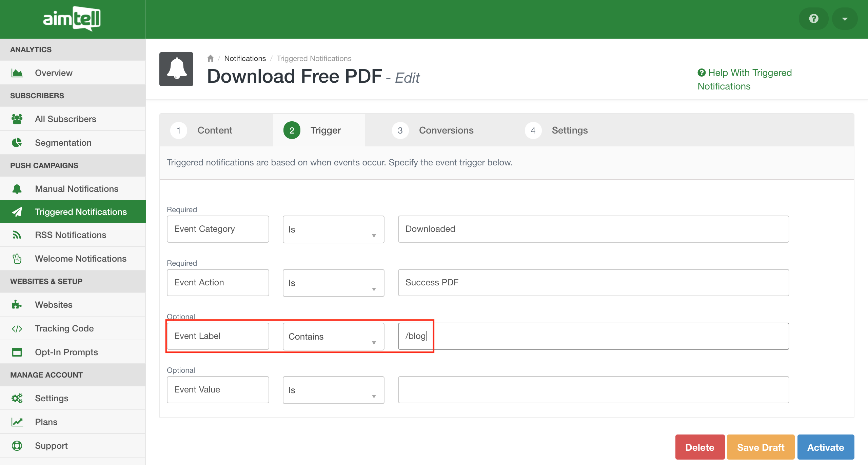Click the Overview chart icon in the sidebar
Viewport: 868px width, 465px height.
(x=17, y=73)
